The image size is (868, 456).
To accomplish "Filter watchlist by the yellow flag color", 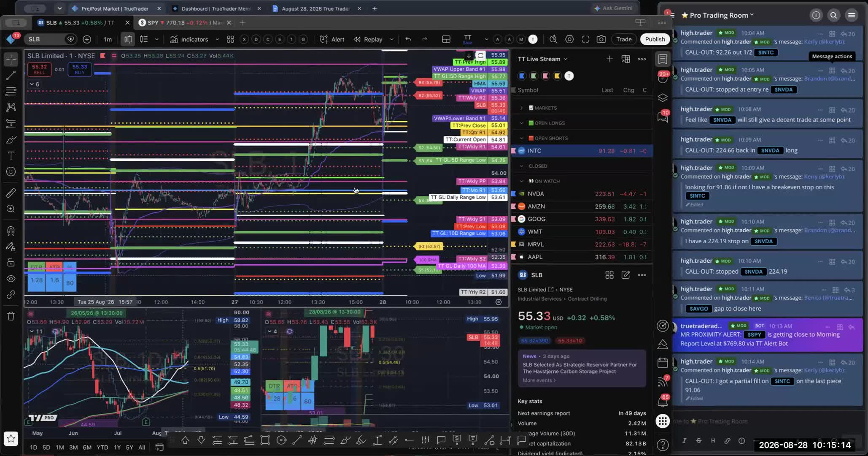I will pos(557,76).
